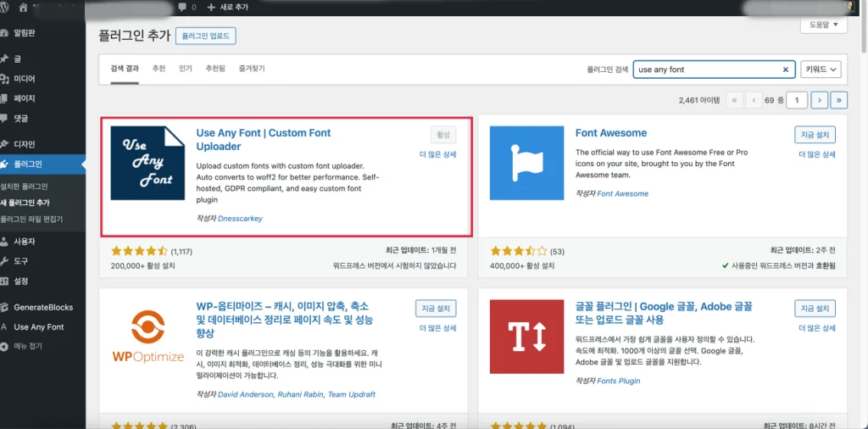Expand the 도움말 help dropdown
This screenshot has height=429, width=868.
click(824, 25)
